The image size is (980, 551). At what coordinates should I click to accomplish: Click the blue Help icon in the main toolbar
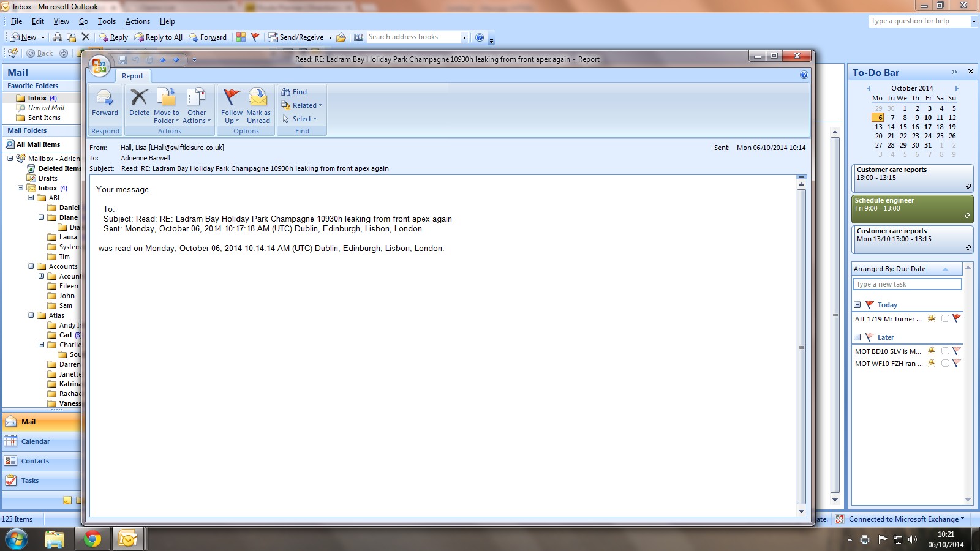[x=480, y=37]
